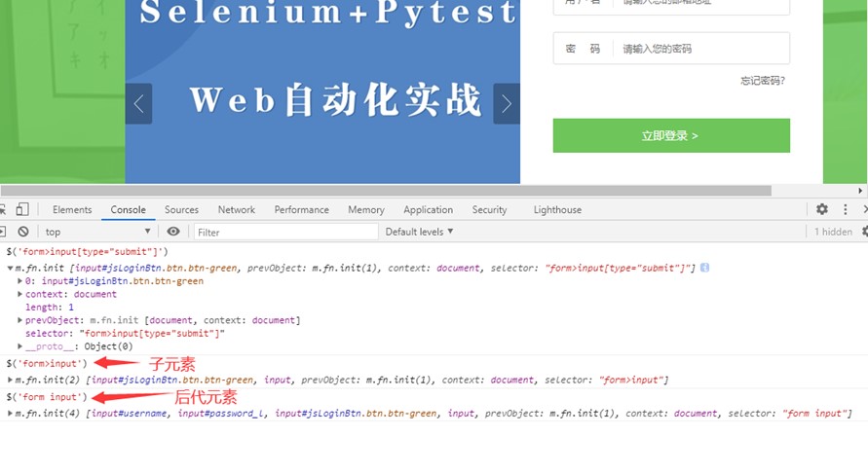Click the 立即登录 green button

[671, 135]
